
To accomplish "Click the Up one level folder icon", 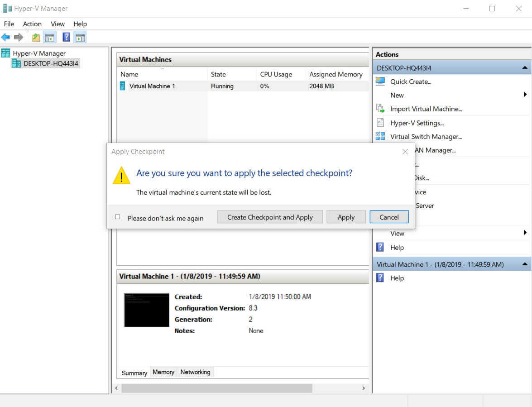I will pos(36,38).
